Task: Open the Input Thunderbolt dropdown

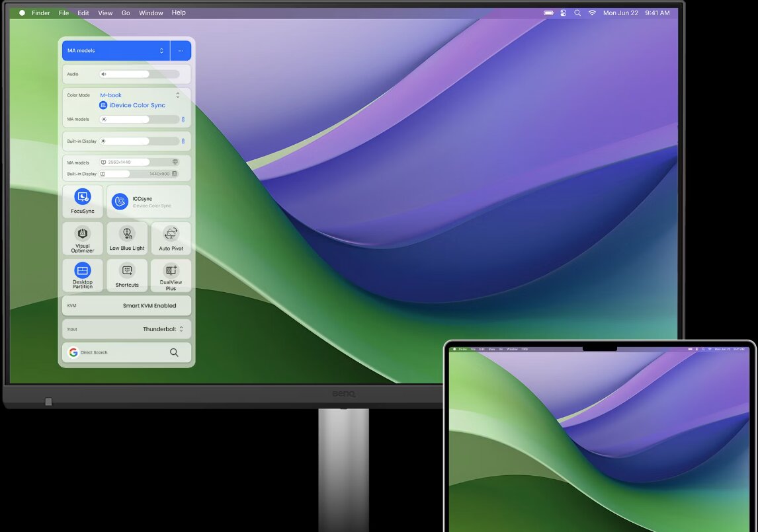Action: 163,329
